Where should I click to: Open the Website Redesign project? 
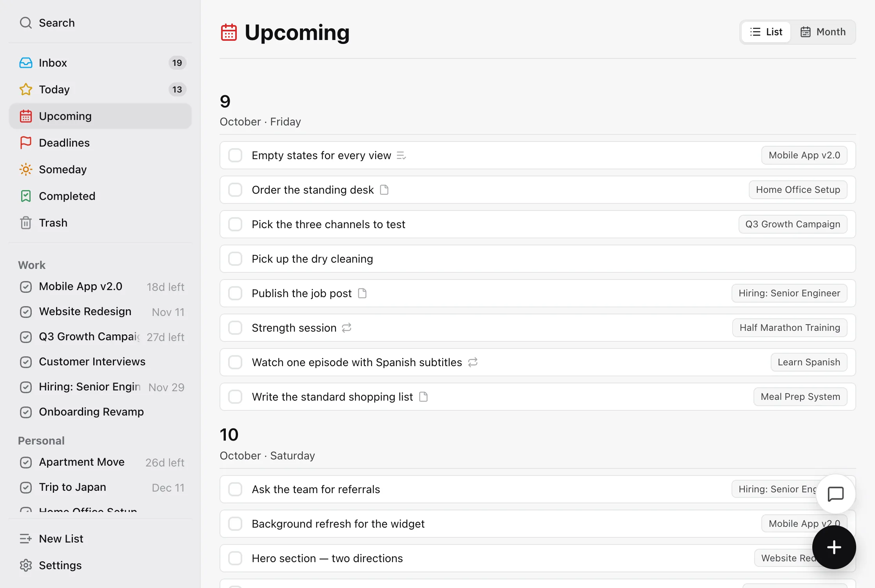[100, 312]
